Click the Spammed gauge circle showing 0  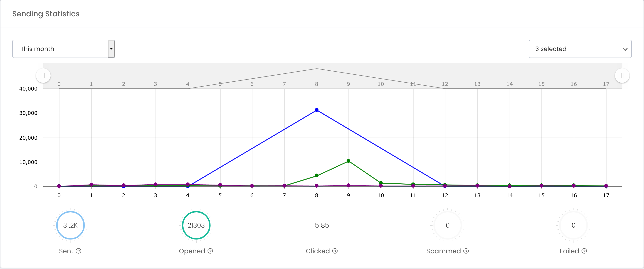click(448, 225)
